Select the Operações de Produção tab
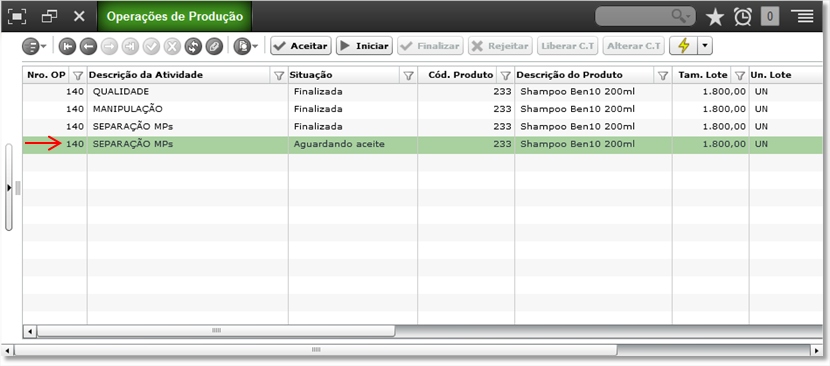The width and height of the screenshot is (830, 366). 175,16
